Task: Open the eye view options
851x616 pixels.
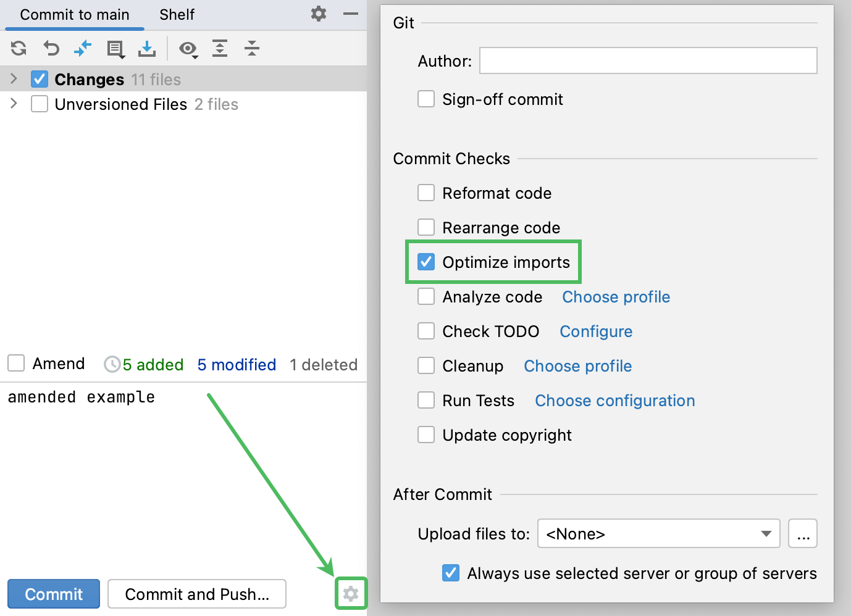Action: (189, 48)
